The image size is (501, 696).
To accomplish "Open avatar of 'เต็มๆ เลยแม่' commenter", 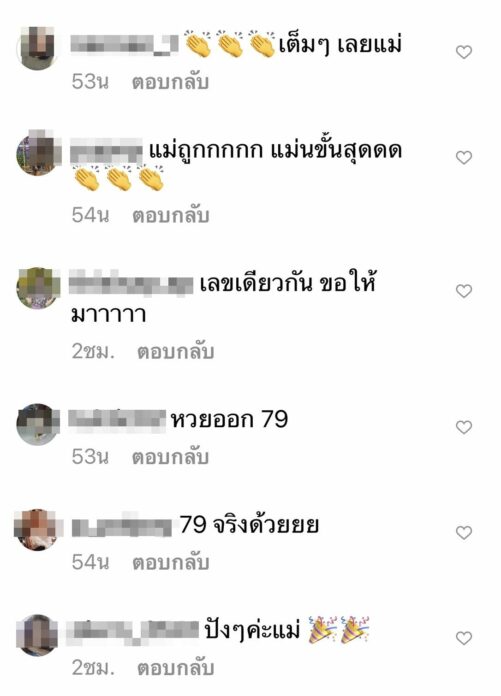I will 38,47.
